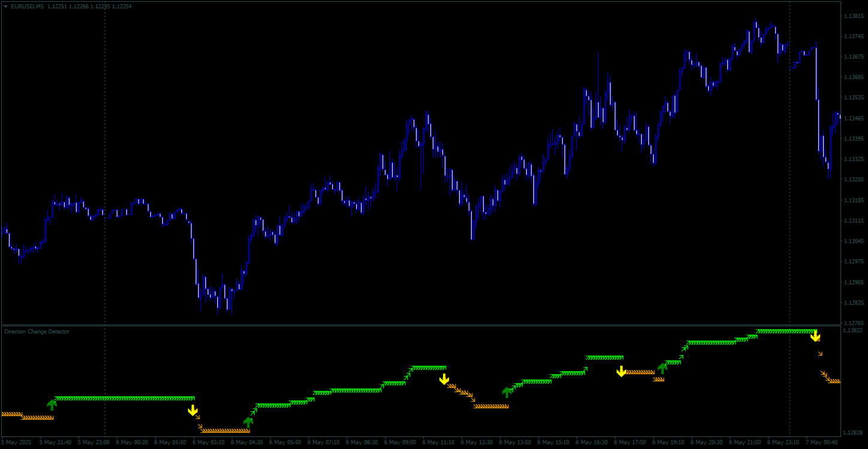868x449 pixels.
Task: Click the 7 May 00:40 time label
Action: [821, 442]
